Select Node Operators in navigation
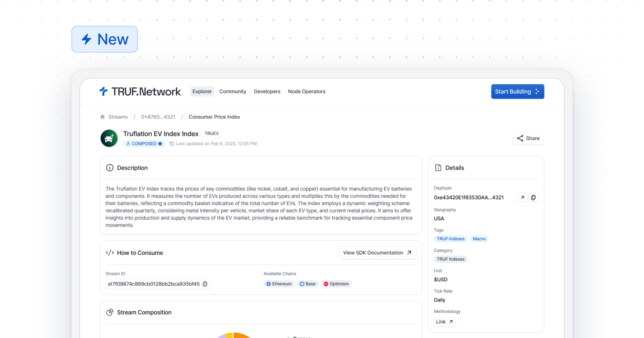Viewport: 644px width, 338px height. [307, 91]
